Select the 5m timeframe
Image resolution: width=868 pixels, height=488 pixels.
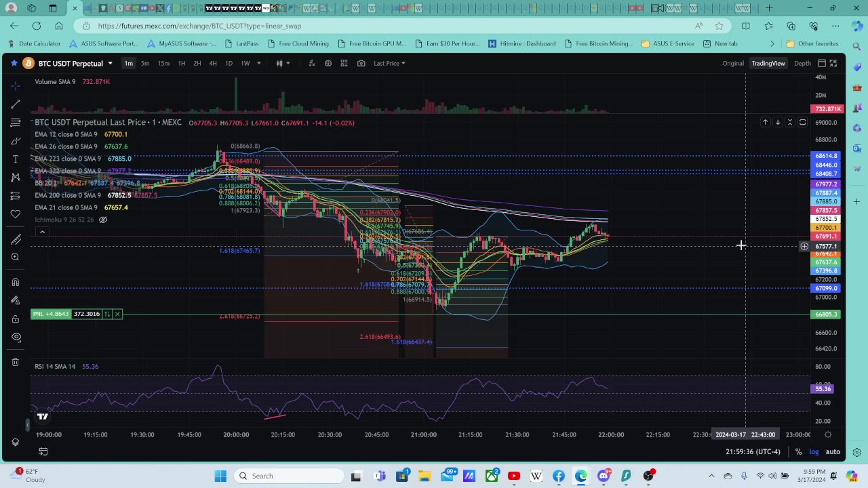(x=145, y=63)
